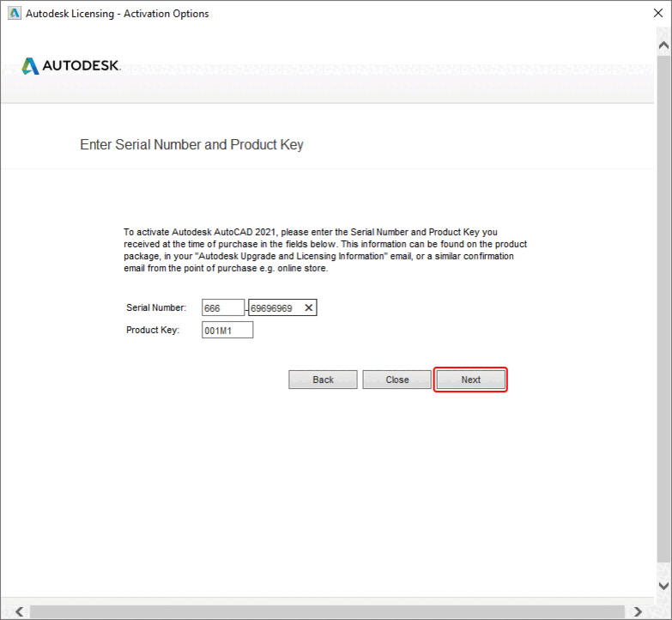Click 'Enter Serial Number and Product Key' heading
Image resolution: width=672 pixels, height=620 pixels.
coord(191,145)
